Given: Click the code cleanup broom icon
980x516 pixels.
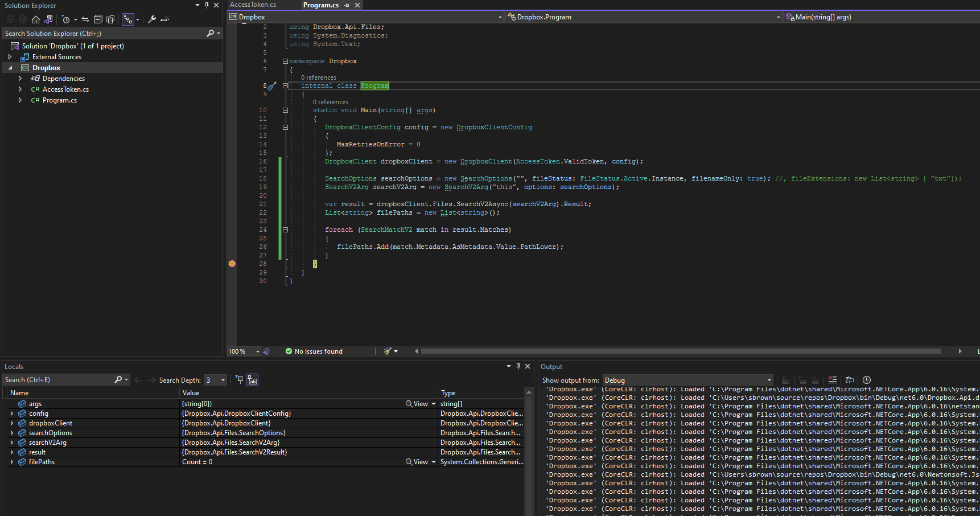Looking at the screenshot, I should [388, 351].
